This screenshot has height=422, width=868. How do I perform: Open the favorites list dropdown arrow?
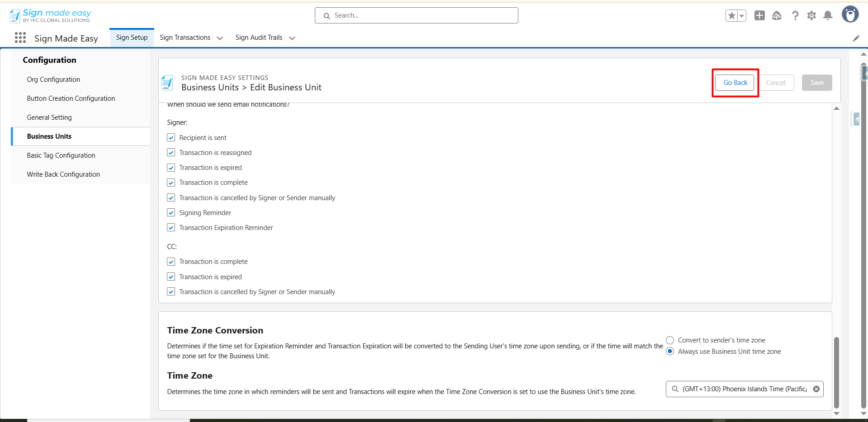click(742, 16)
